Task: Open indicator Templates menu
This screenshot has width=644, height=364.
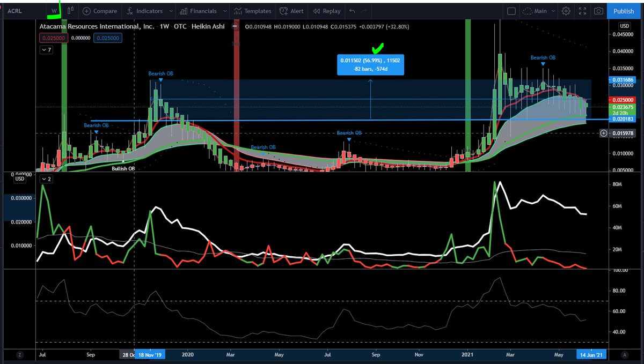Action: tap(253, 11)
